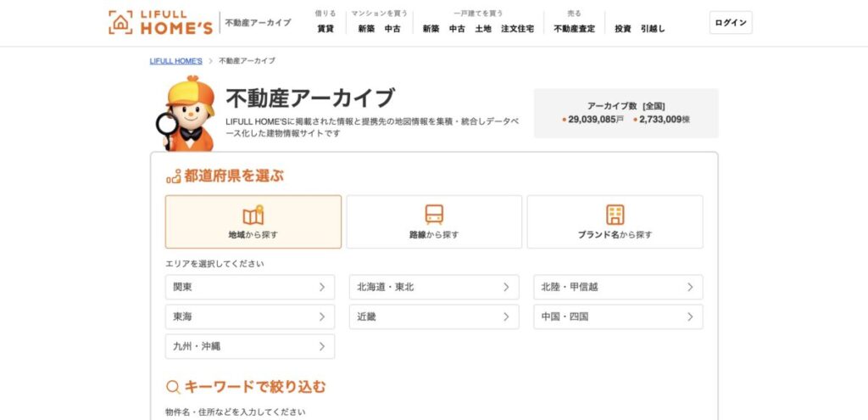Click the LIFULL HOME'S logo
Viewport: 868px width, 420px height.
[160, 23]
